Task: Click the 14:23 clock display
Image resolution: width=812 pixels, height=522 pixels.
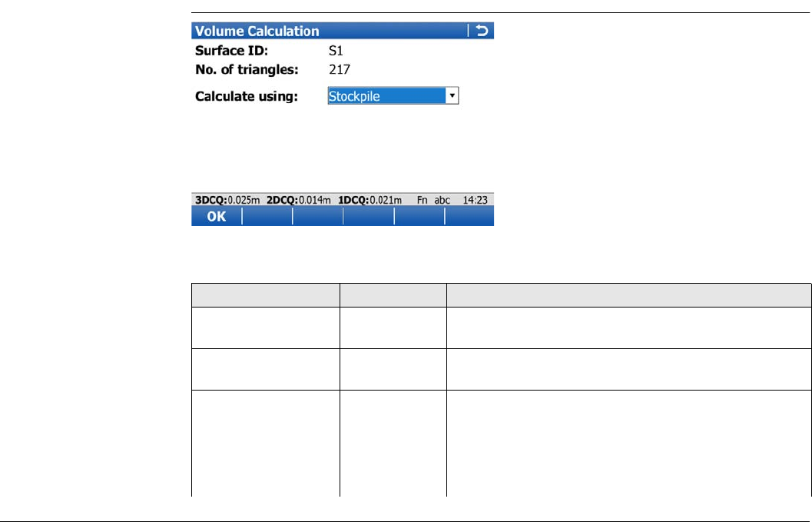Action: tap(475, 200)
